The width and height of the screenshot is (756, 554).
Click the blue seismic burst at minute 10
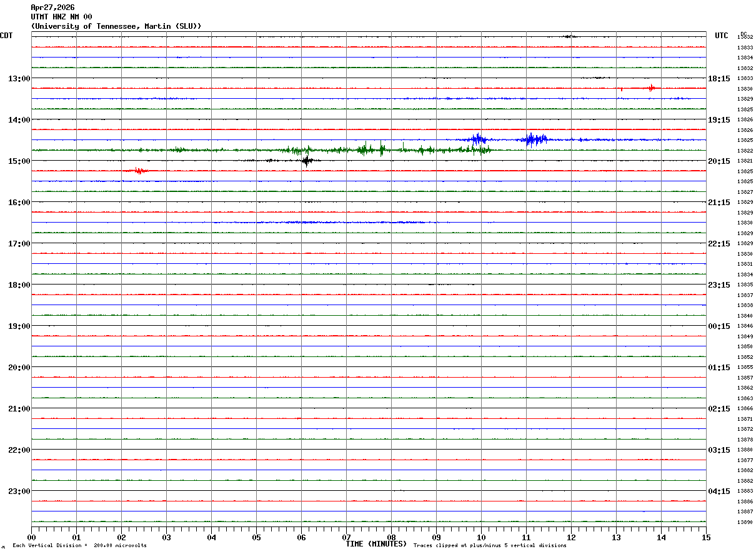tap(477, 139)
